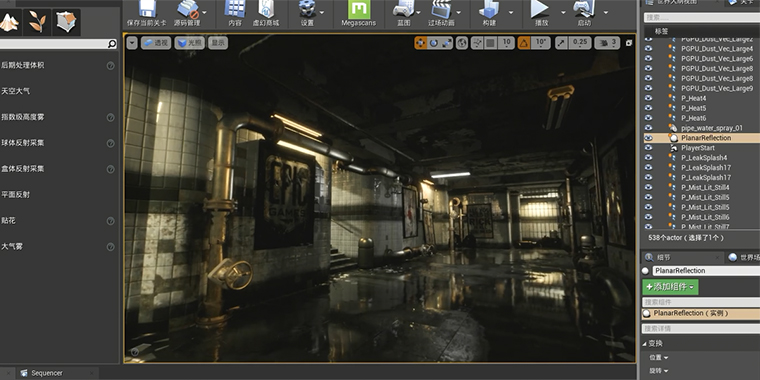760x380 pixels.
Task: Toggle world/local coordinate globe icon
Action: tap(462, 43)
